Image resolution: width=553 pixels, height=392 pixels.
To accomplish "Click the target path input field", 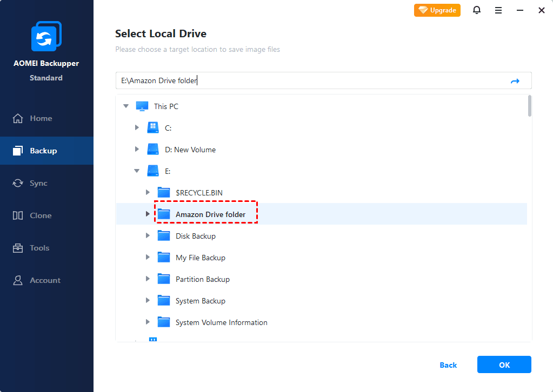I will pos(308,81).
